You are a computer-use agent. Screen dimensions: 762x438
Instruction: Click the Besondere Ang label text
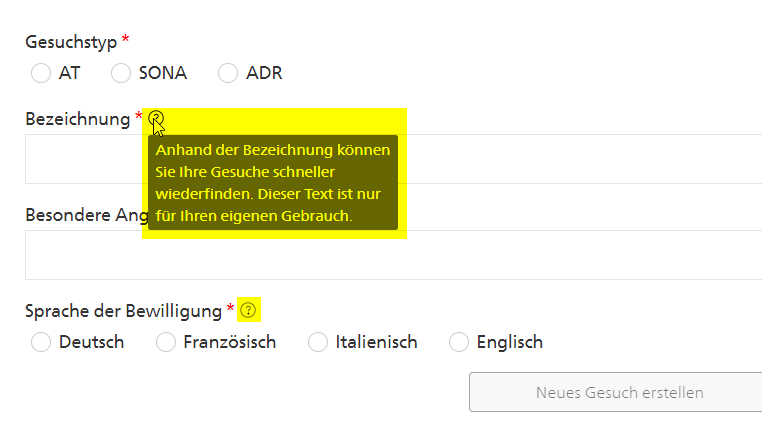[87, 215]
